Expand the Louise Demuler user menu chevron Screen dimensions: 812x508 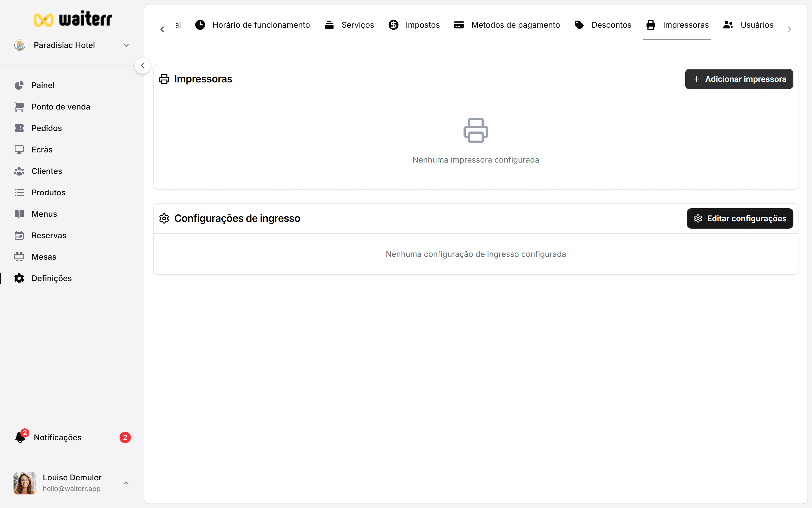126,483
